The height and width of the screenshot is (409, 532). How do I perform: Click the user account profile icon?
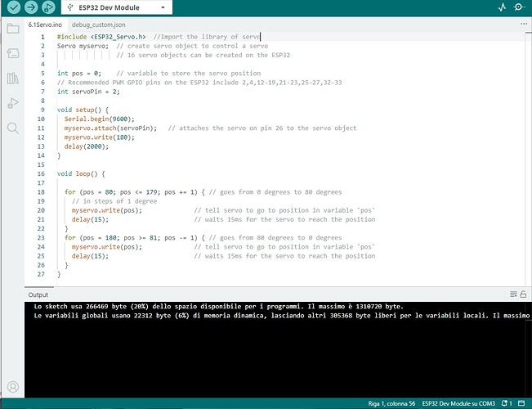[13, 387]
